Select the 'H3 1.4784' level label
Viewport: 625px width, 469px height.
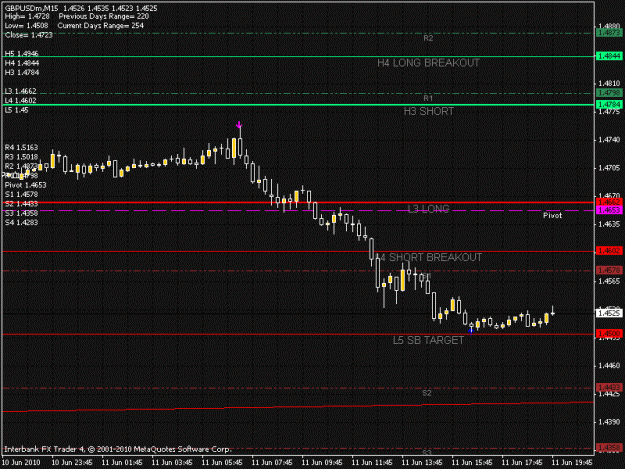22,73
